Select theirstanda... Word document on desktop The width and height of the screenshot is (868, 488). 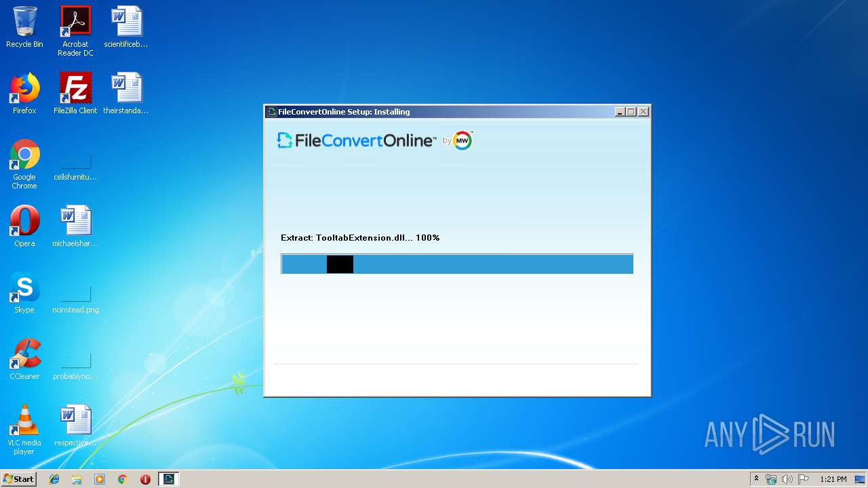(x=126, y=94)
